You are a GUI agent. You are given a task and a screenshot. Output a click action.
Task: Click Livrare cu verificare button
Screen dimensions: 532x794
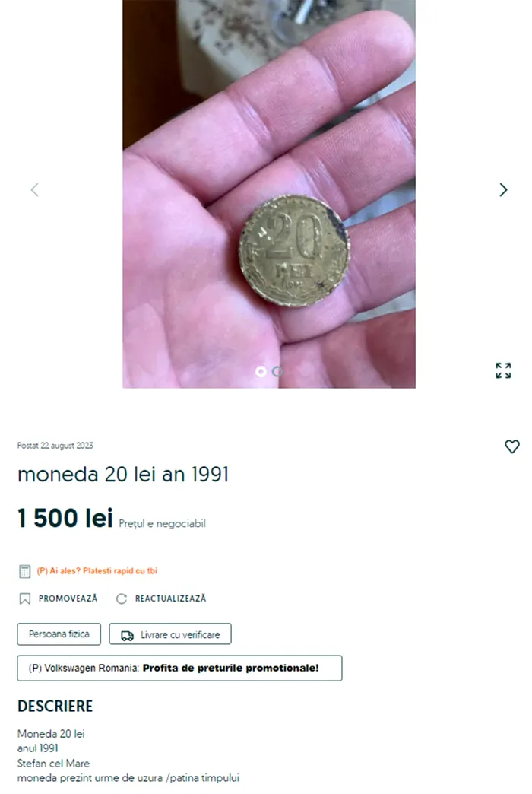coord(170,634)
